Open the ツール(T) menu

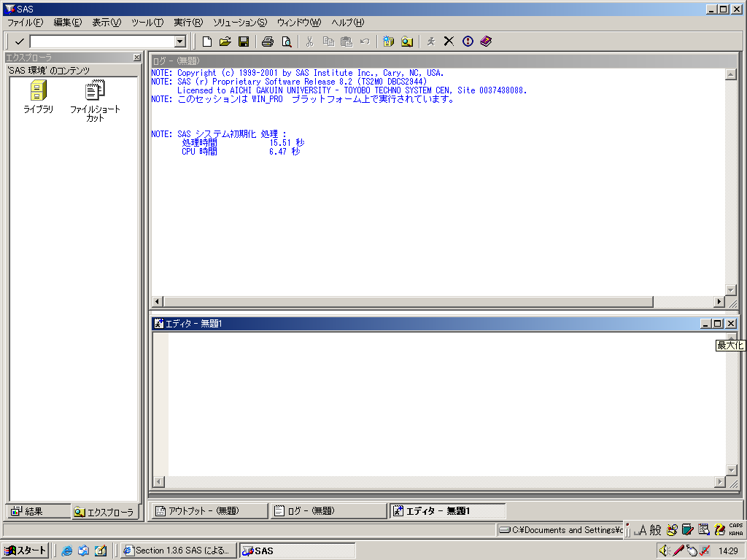coord(147,23)
